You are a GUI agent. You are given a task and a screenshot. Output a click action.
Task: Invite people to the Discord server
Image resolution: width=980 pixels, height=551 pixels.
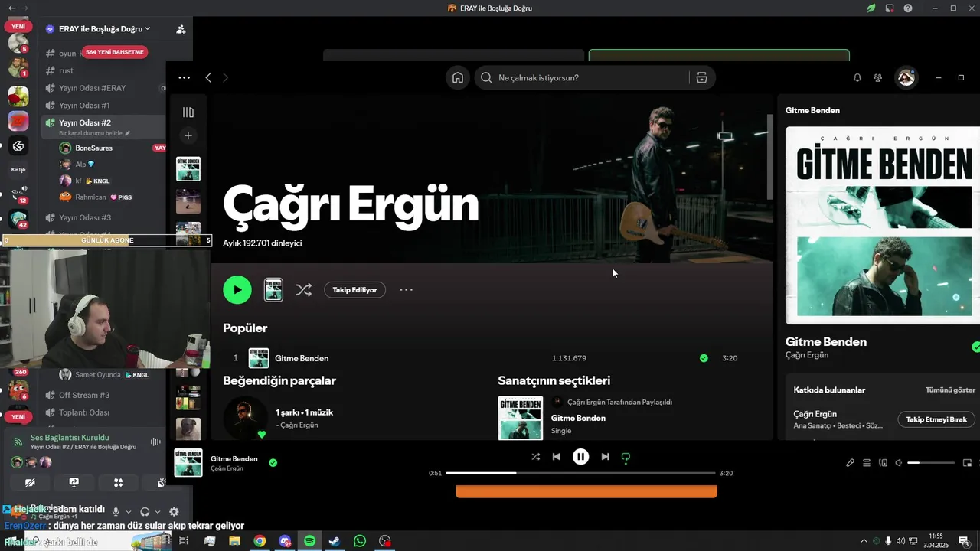pyautogui.click(x=181, y=29)
